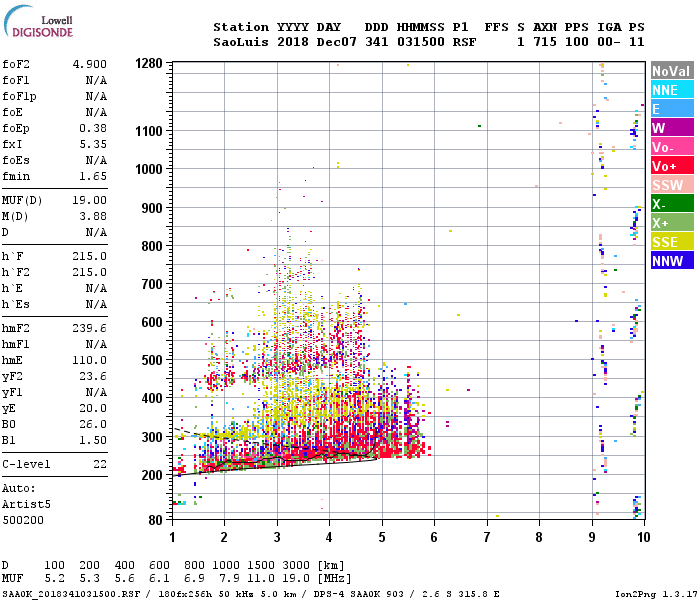Viewport: 700px width, 600px height.
Task: Select the NNE cyan legend swatch
Action: (x=672, y=90)
